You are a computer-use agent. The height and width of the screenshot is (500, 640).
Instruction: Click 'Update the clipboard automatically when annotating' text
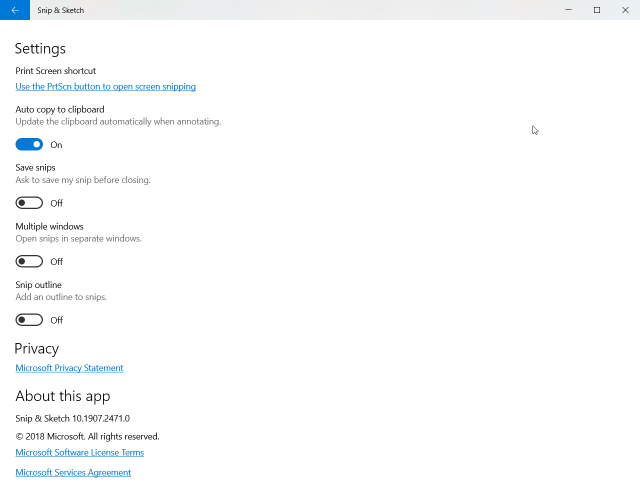pyautogui.click(x=118, y=122)
